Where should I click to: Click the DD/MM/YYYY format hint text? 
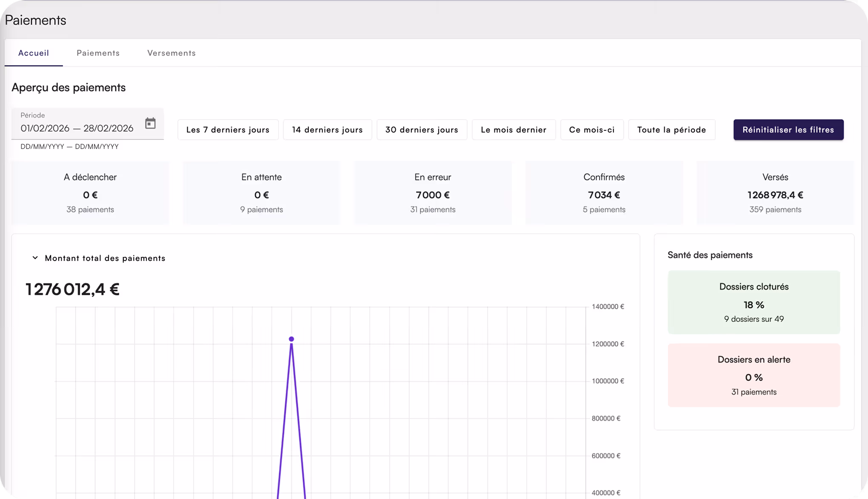[x=69, y=146]
